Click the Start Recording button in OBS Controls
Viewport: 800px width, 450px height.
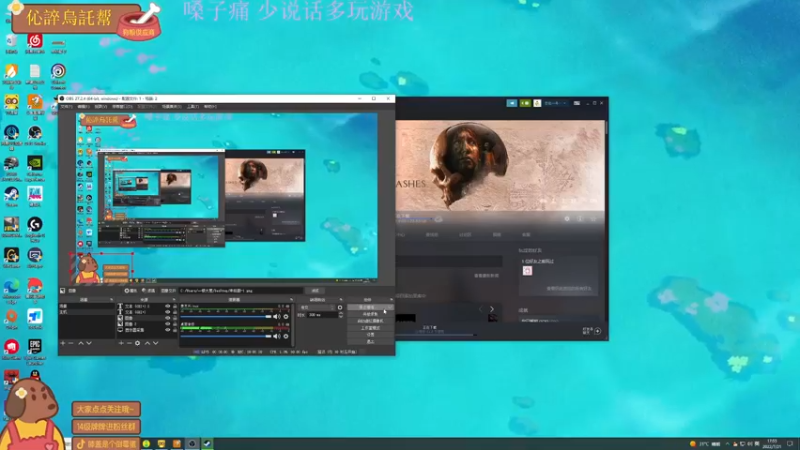tap(370, 314)
